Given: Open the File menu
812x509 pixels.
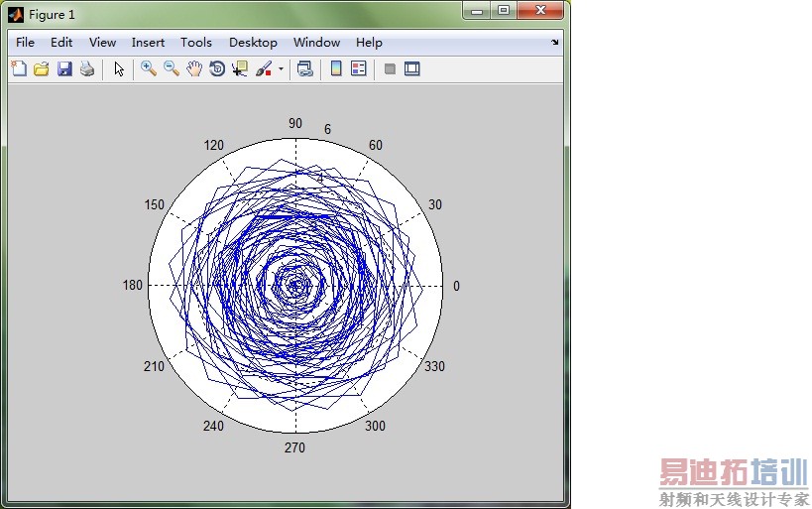Looking at the screenshot, I should coord(25,43).
